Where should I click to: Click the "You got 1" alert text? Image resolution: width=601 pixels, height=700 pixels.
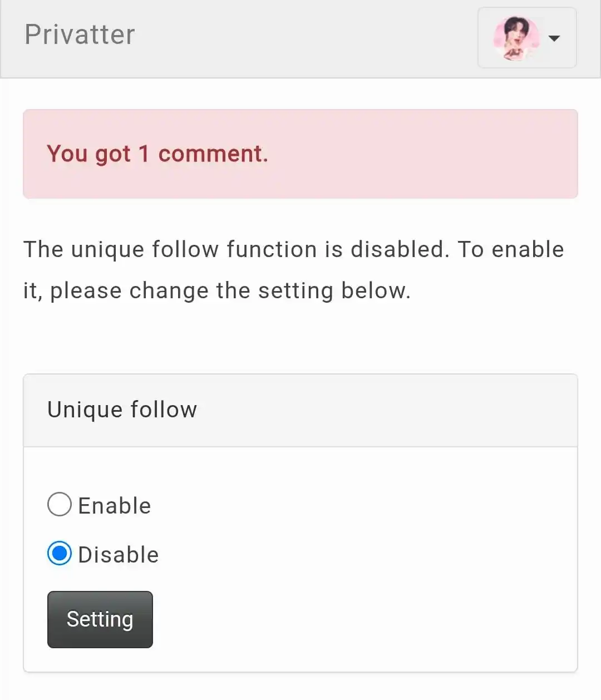(98, 154)
